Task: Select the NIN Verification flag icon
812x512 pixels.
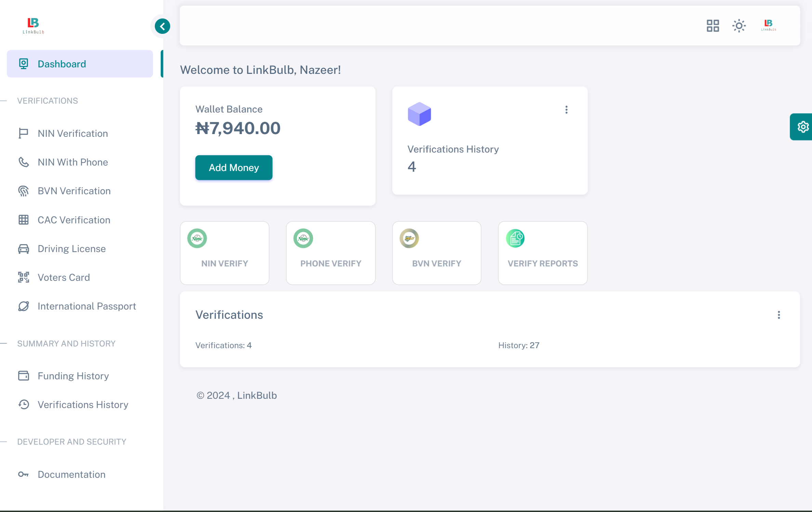Action: [x=23, y=133]
